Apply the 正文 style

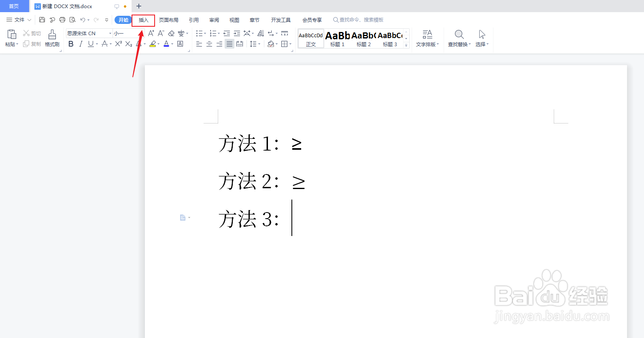[311, 38]
